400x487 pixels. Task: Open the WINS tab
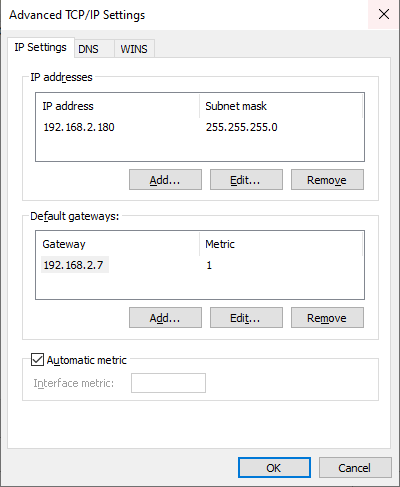coord(134,49)
